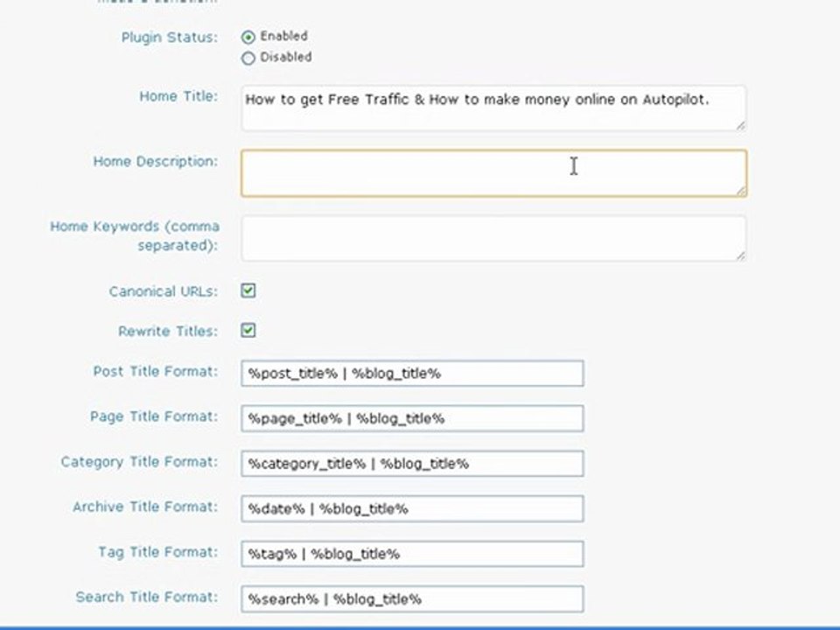Click the Category Title Format label
Screen dimensions: 840x630
click(x=139, y=462)
